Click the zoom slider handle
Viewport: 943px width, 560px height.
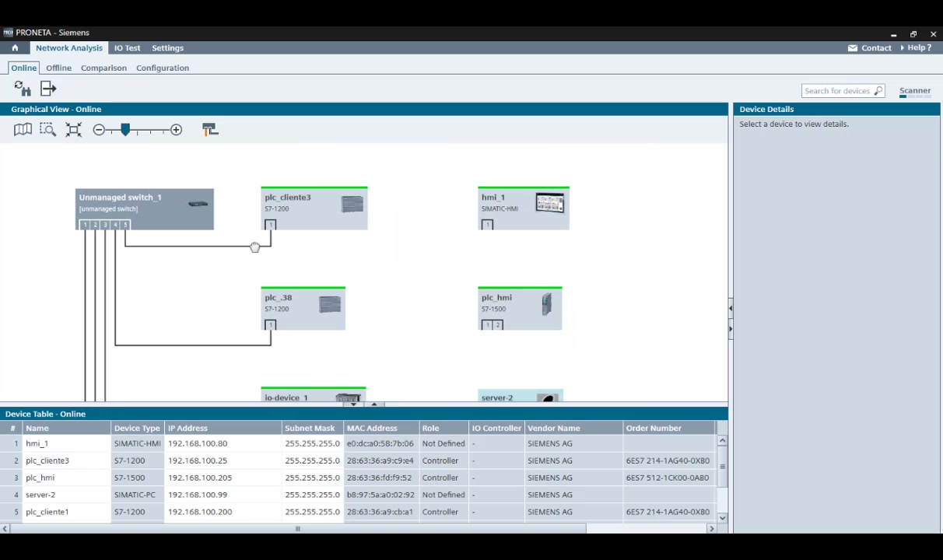(125, 130)
